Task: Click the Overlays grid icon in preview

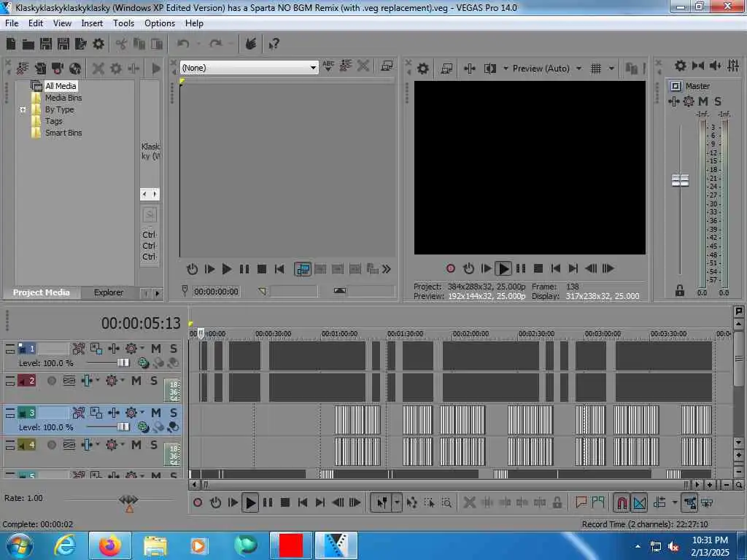Action: 596,69
